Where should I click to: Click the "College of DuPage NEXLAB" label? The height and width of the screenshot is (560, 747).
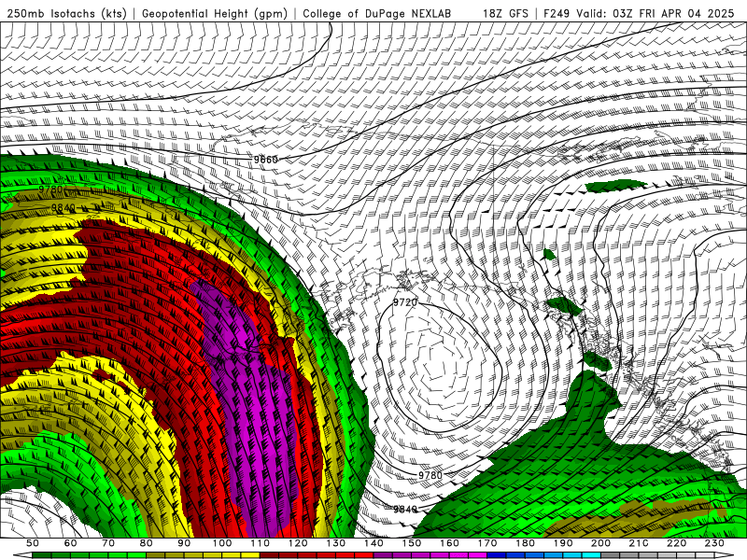377,13
